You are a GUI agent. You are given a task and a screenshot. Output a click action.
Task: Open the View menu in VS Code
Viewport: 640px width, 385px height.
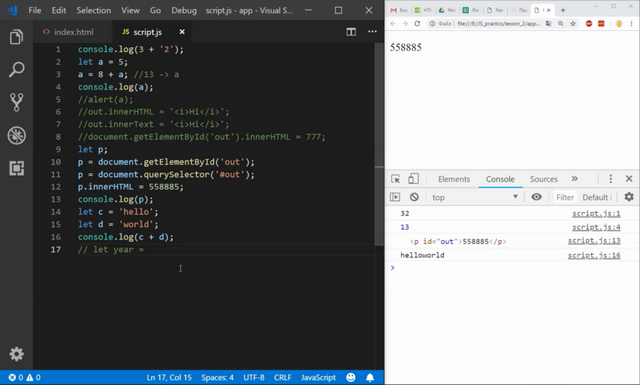[x=130, y=10]
